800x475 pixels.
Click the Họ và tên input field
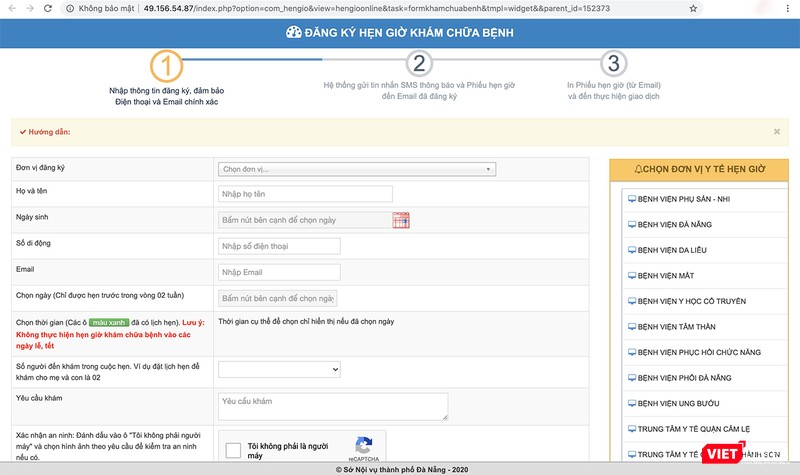pos(289,194)
